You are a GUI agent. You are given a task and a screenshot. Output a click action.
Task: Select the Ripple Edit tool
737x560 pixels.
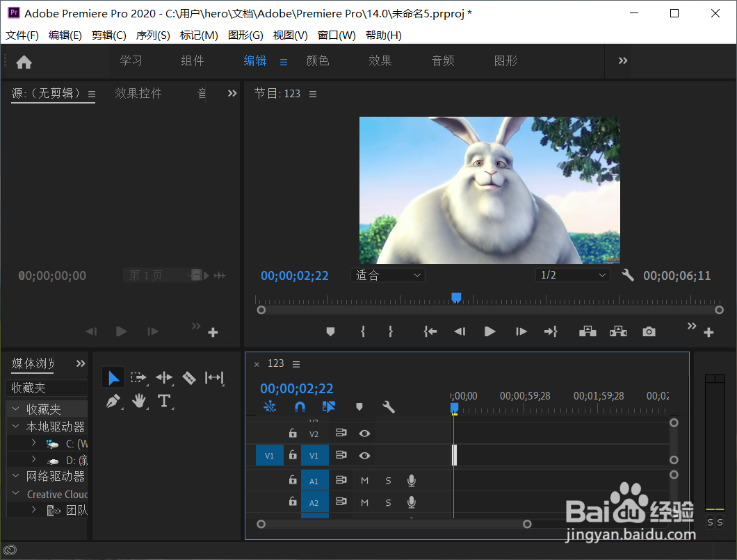coord(164,377)
